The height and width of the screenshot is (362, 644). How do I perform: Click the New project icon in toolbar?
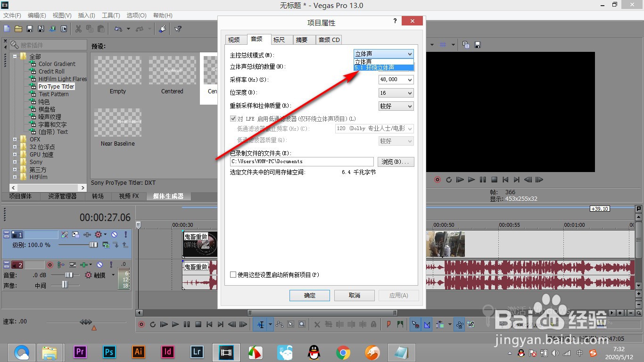point(7,29)
